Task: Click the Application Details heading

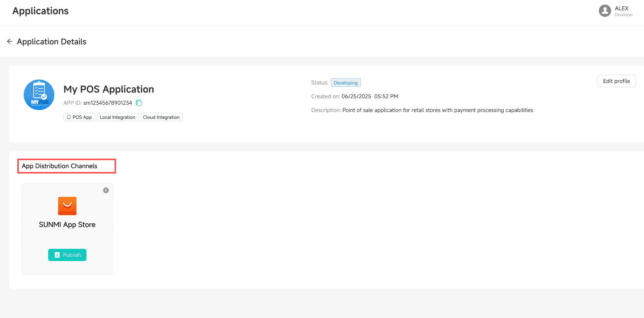Action: pos(52,42)
